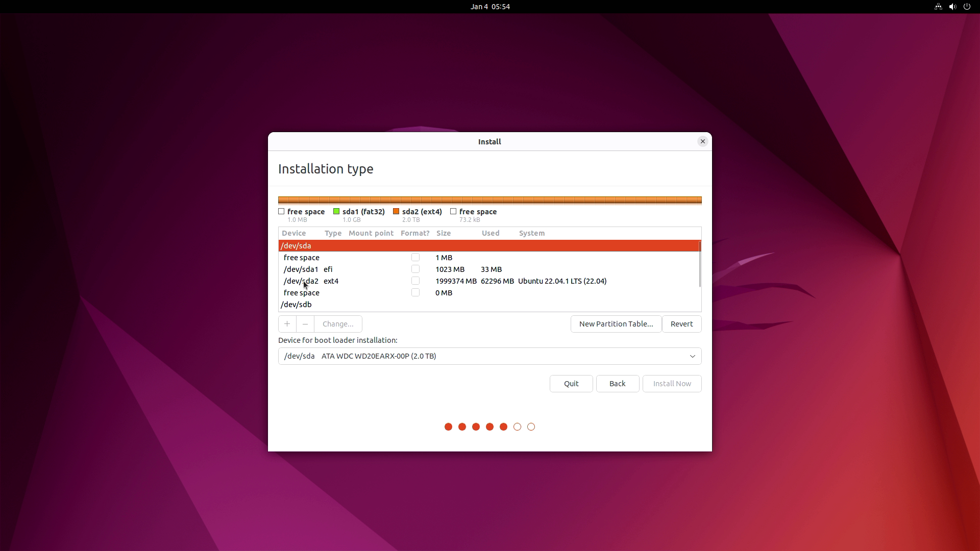Remove selected partition using the minus icon

(x=305, y=324)
